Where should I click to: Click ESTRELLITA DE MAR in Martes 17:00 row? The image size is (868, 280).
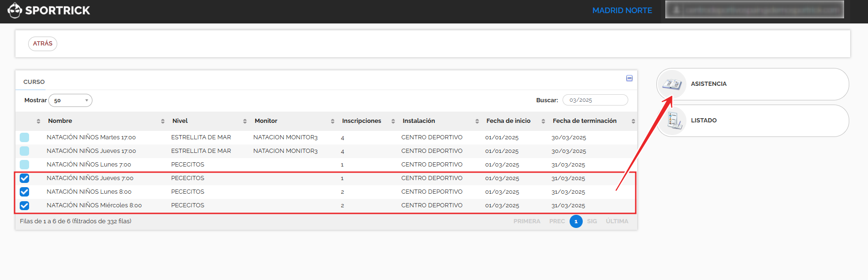(x=201, y=137)
